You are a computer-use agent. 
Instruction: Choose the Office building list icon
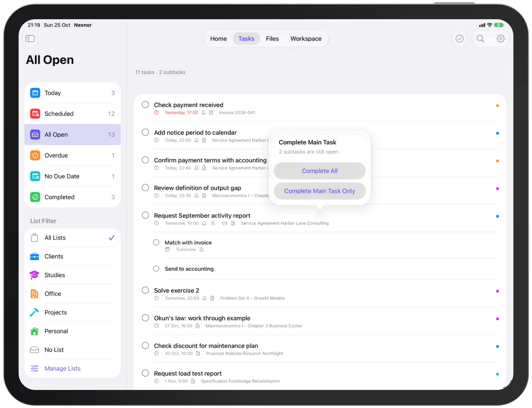pyautogui.click(x=35, y=294)
